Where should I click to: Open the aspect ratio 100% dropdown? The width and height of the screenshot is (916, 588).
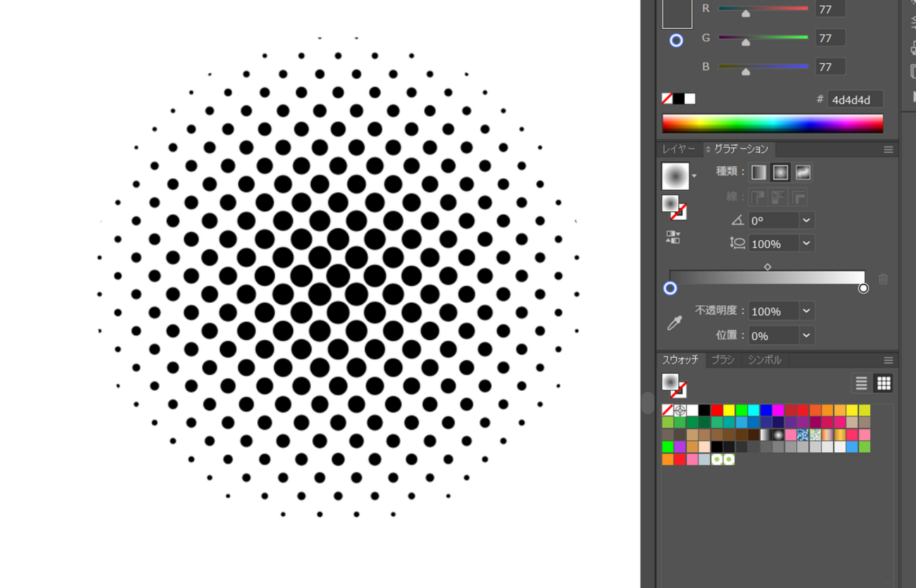pyautogui.click(x=806, y=244)
